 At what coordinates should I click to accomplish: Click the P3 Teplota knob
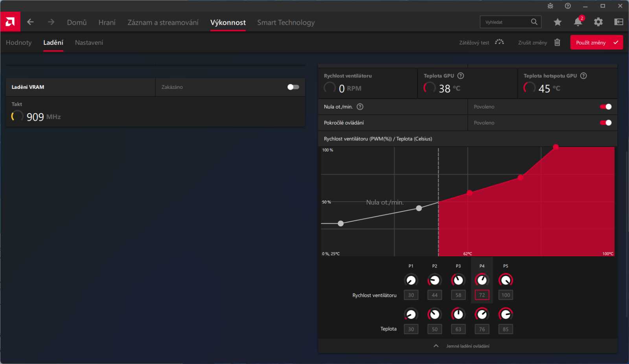(x=458, y=314)
